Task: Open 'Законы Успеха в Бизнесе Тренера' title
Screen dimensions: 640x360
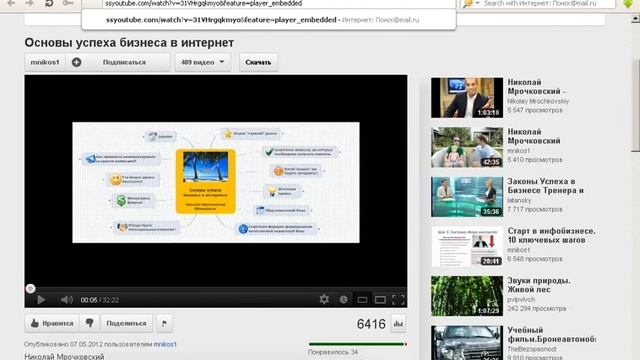Action: tap(545, 186)
